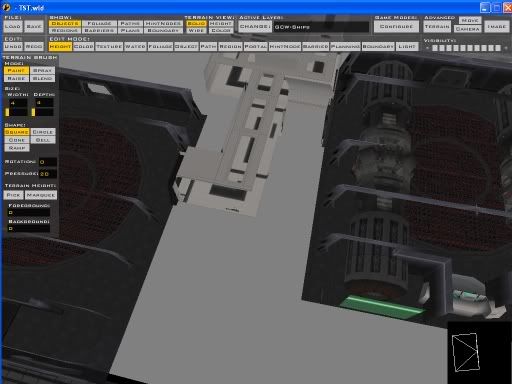512x384 pixels.
Task: Click the Background height field
Action: 29,228
